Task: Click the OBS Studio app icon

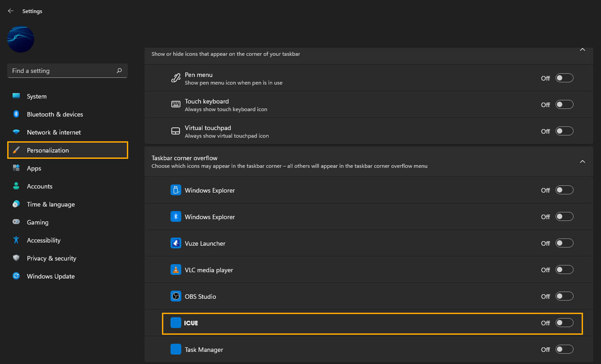Action: pyautogui.click(x=176, y=296)
